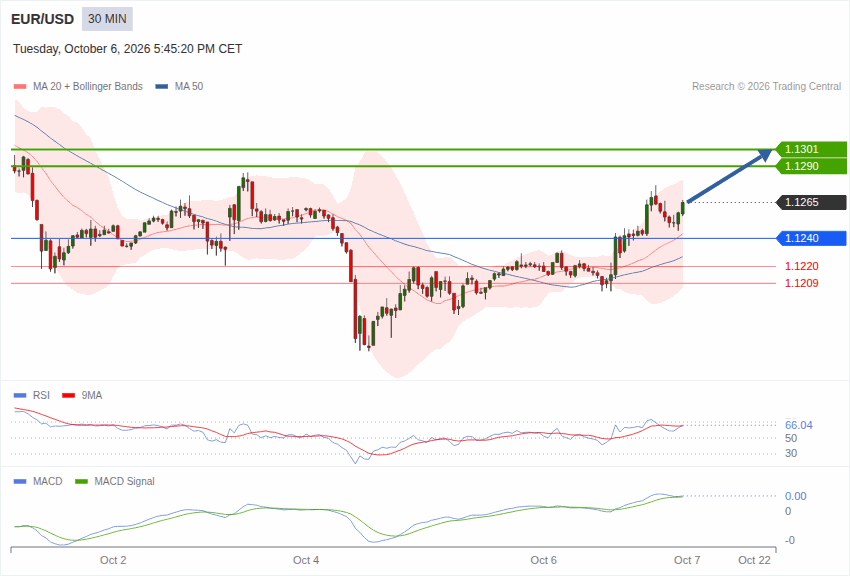Click the RSI legend label
The width and height of the screenshot is (850, 576).
pyautogui.click(x=41, y=395)
